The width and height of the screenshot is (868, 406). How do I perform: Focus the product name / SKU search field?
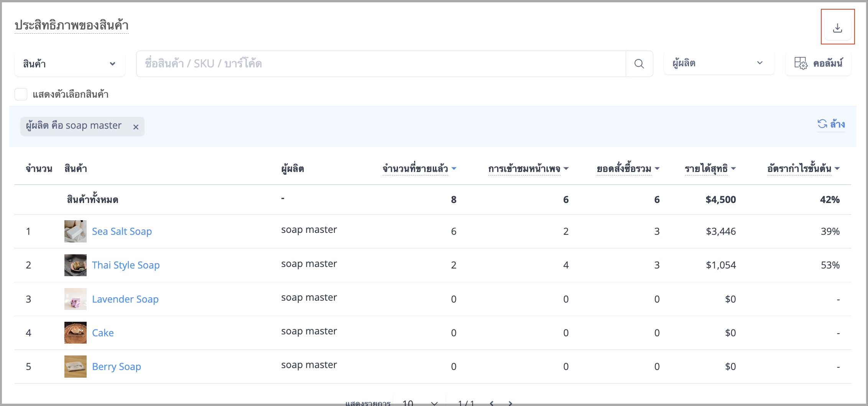coord(381,64)
